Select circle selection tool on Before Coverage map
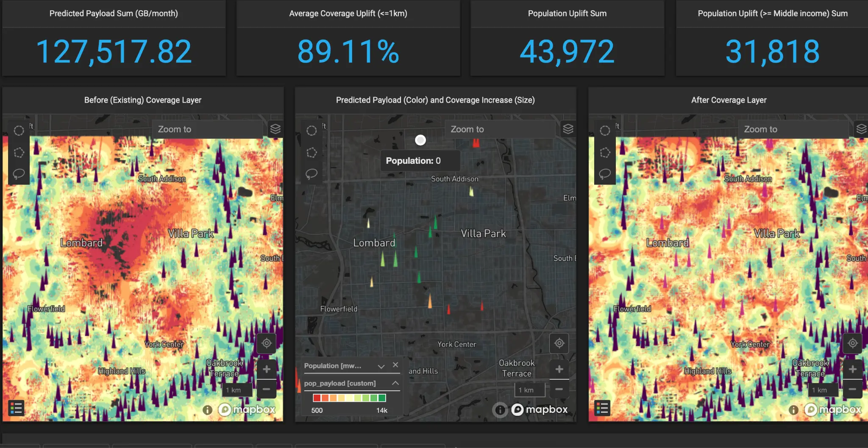This screenshot has width=868, height=448. [19, 131]
